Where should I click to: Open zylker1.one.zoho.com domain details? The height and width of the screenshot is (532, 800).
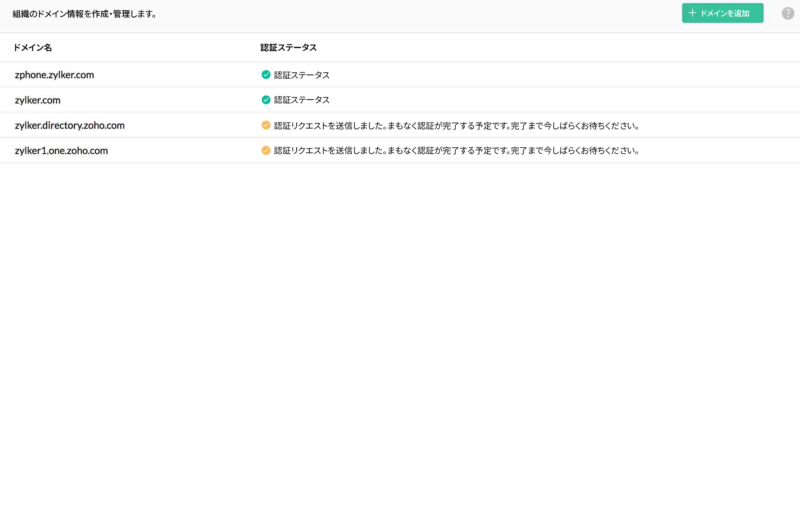coord(61,150)
